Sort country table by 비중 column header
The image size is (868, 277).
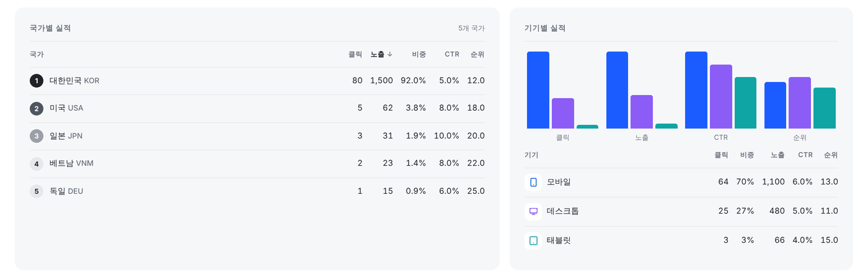click(418, 55)
